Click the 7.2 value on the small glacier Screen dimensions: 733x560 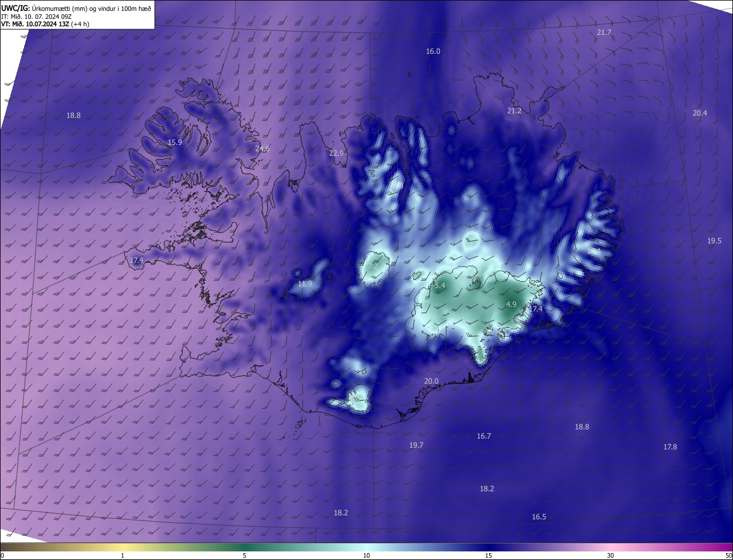(x=373, y=266)
